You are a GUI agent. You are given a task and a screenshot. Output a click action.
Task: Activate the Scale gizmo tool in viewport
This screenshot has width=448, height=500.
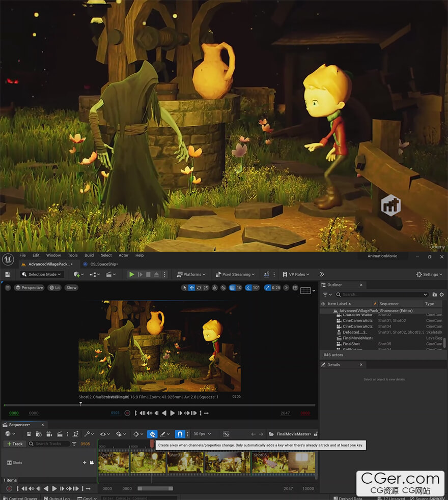(206, 287)
